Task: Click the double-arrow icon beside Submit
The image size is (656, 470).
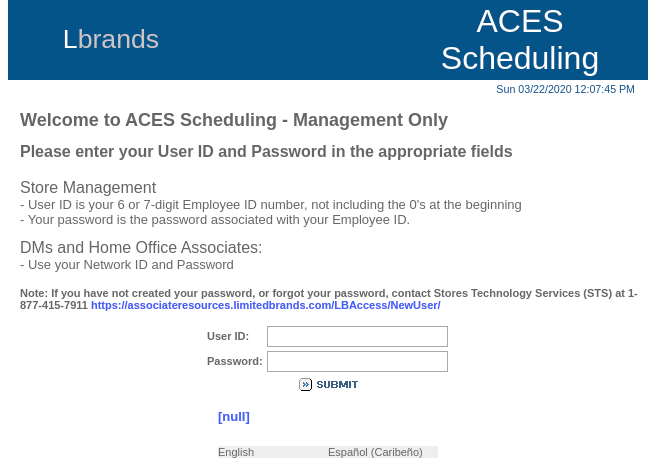Action: pos(305,385)
